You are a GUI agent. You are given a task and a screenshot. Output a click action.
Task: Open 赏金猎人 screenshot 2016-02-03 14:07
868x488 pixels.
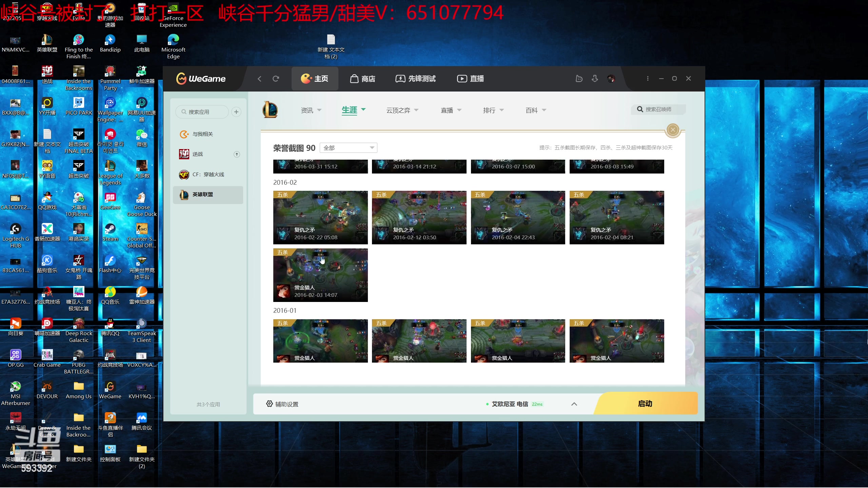click(x=320, y=275)
